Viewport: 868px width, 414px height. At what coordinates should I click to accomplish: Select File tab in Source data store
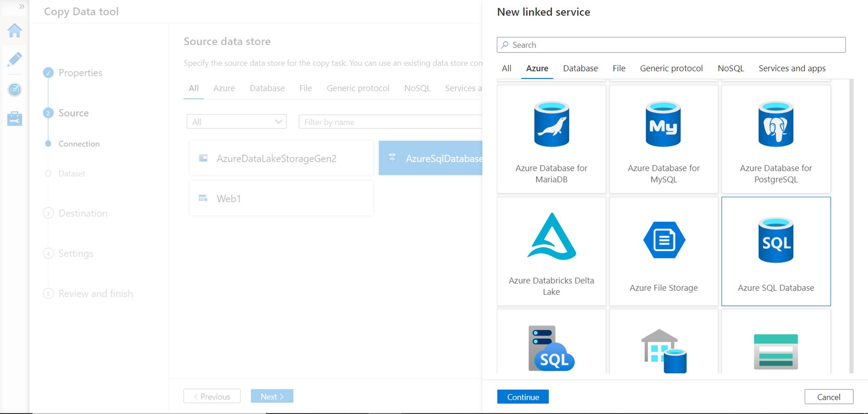click(x=306, y=88)
